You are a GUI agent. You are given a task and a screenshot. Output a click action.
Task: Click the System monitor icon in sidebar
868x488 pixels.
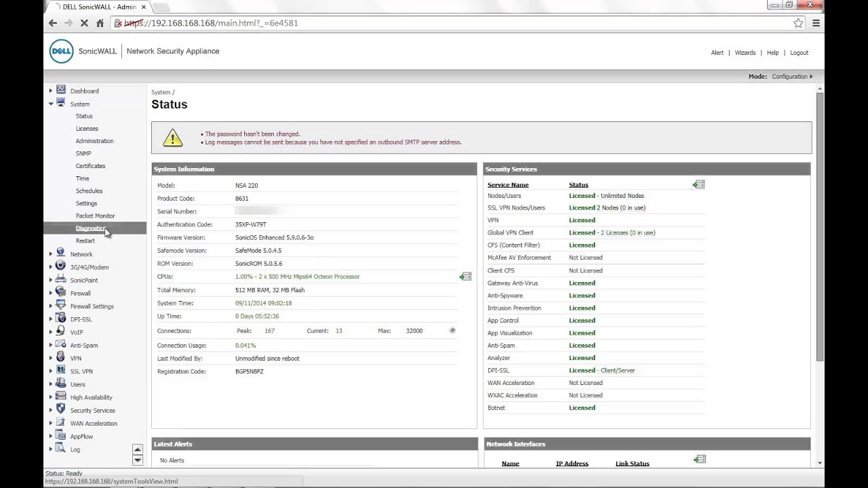60,103
